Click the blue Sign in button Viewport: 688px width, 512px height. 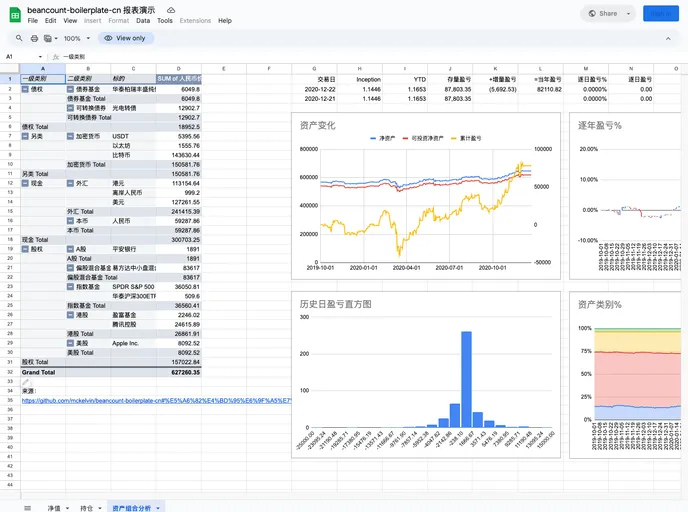click(661, 14)
